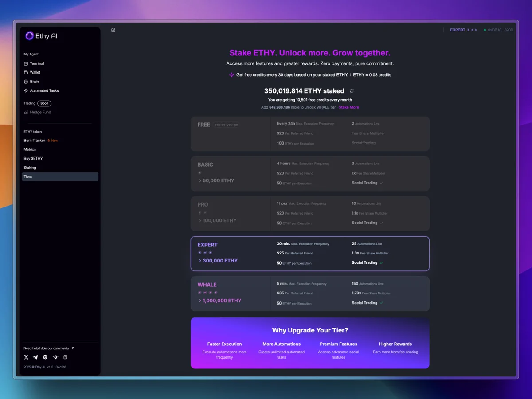Image resolution: width=532 pixels, height=399 pixels.
Task: Click the Hedge Fund chart icon
Action: 26,113
